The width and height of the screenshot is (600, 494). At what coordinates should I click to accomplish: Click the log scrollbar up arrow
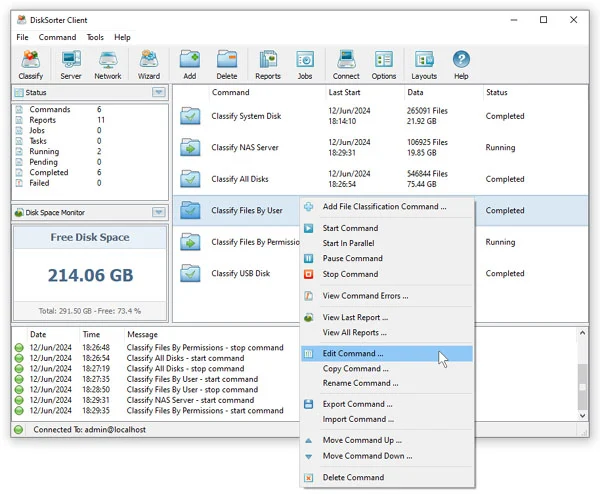[x=582, y=333]
